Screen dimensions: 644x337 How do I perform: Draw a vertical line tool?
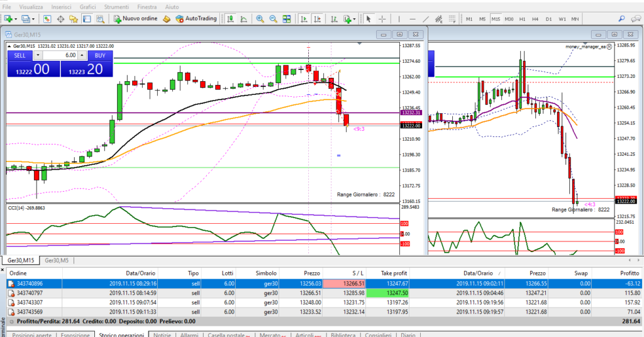tap(399, 19)
